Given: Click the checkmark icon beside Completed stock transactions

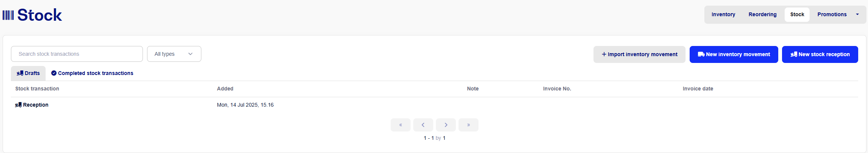Looking at the screenshot, I should [x=54, y=73].
